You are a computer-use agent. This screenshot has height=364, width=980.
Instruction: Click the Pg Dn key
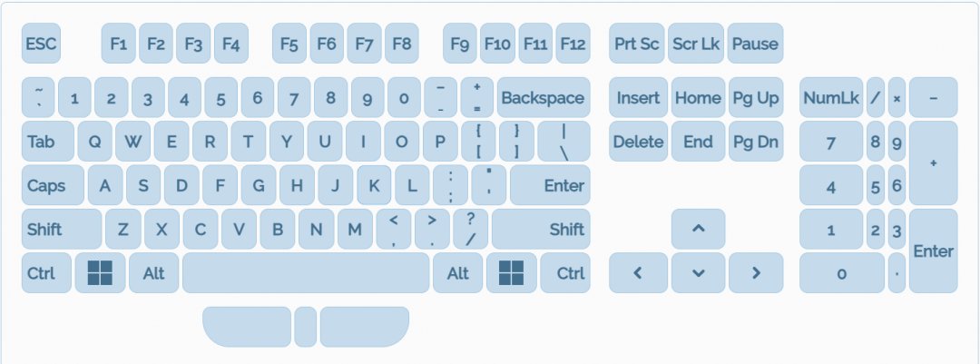click(755, 142)
